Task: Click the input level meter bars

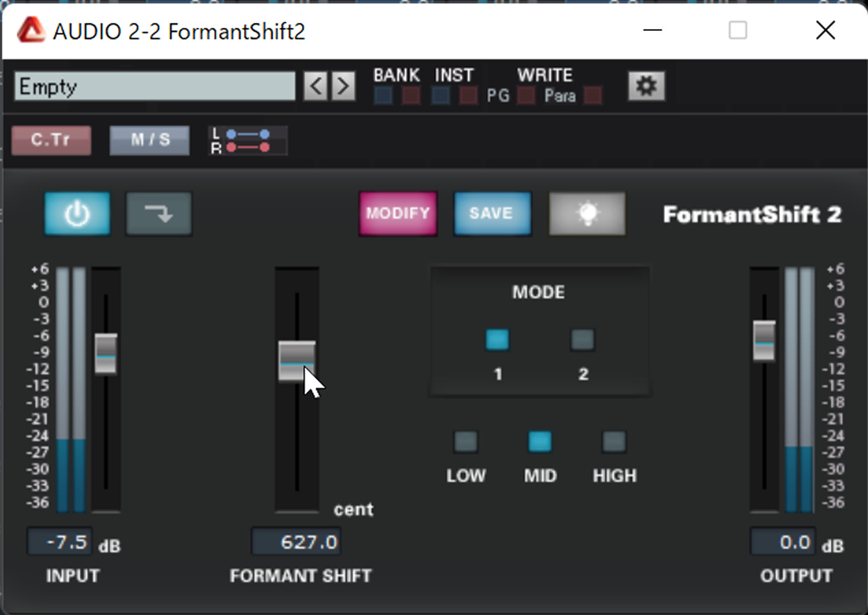Action: [71, 389]
